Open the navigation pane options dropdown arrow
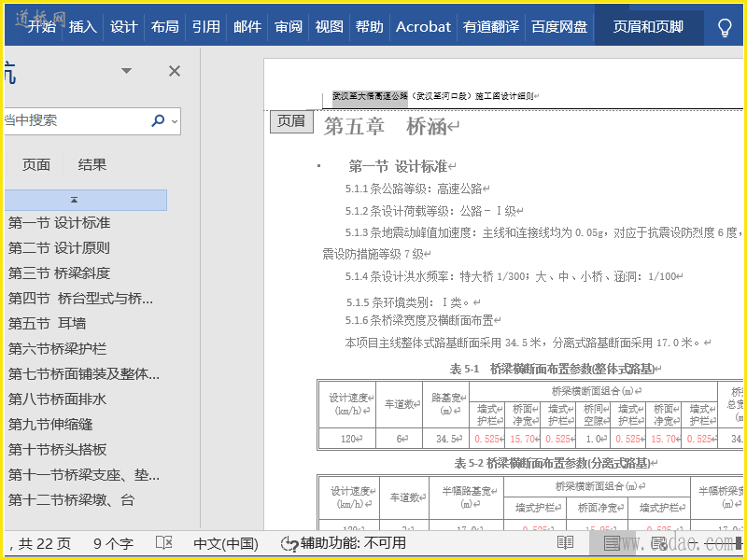 click(127, 71)
